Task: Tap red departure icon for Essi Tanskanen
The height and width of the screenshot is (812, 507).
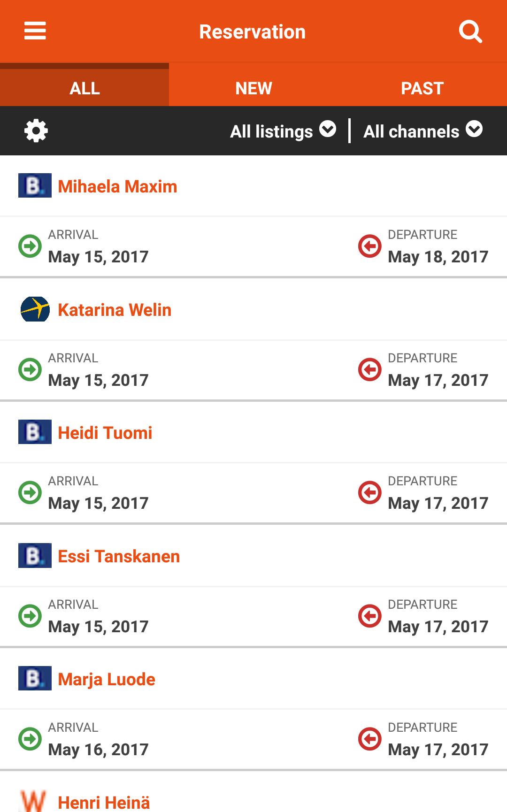Action: [x=370, y=616]
